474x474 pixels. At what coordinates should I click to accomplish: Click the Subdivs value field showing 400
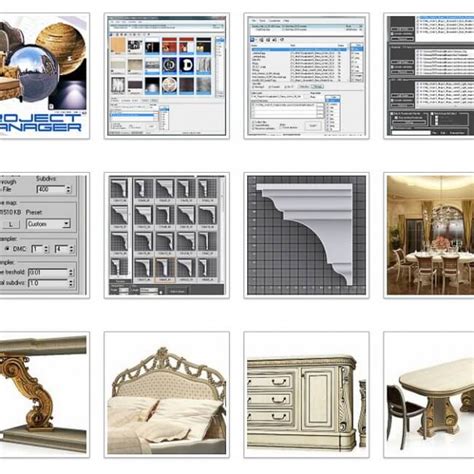point(51,189)
